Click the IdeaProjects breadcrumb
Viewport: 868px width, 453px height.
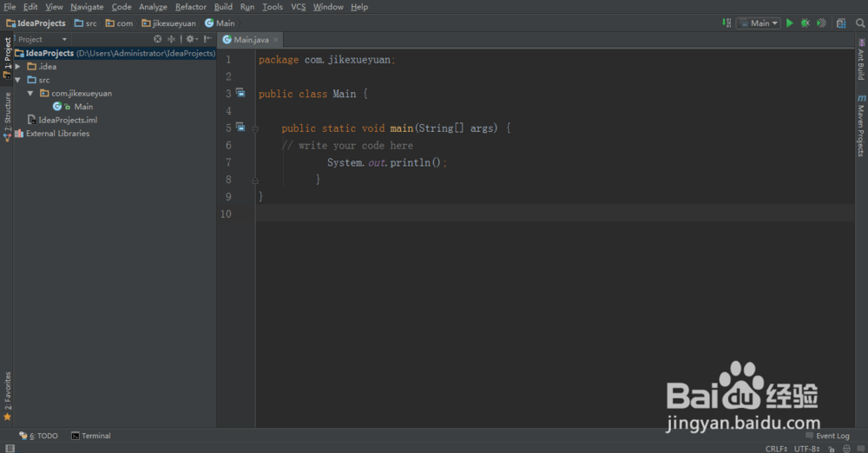36,23
